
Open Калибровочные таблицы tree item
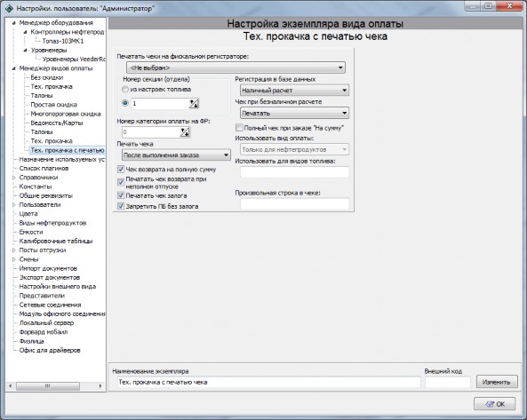click(x=56, y=241)
